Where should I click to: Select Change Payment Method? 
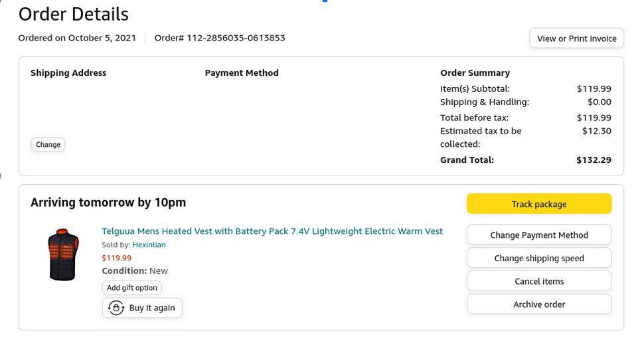(538, 235)
